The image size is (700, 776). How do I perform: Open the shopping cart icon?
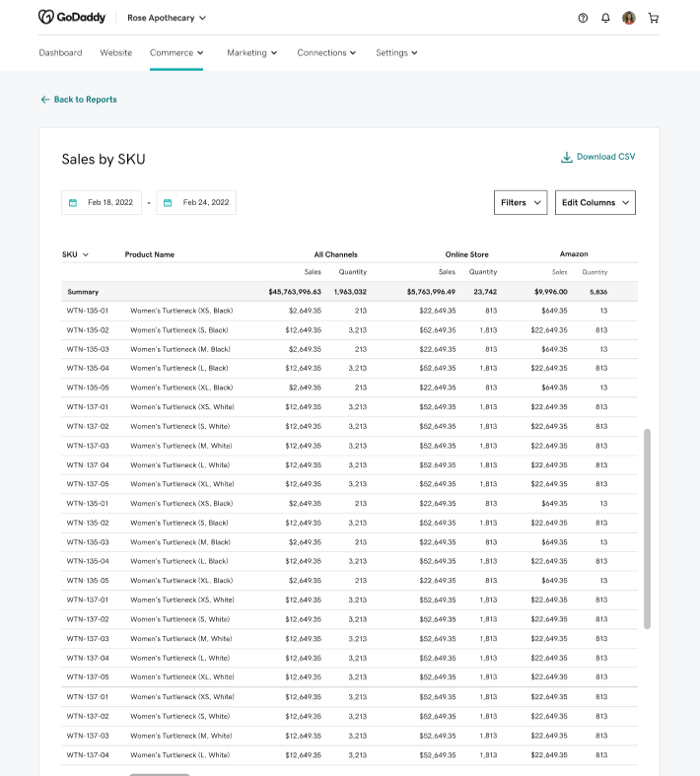653,18
